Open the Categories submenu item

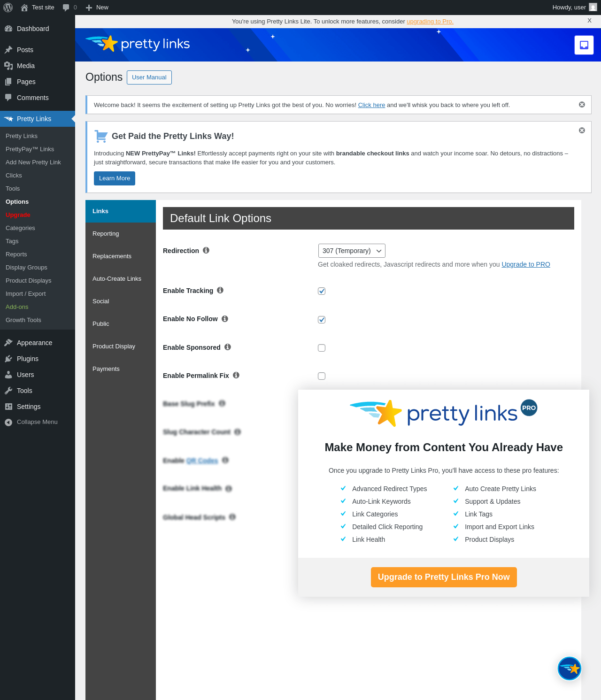tap(38, 228)
